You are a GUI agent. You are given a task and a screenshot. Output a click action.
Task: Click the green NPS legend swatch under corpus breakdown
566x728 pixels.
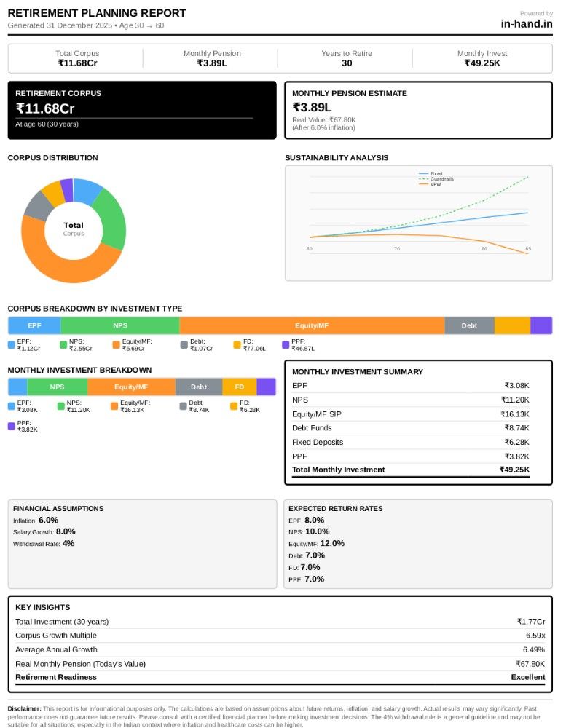63,345
